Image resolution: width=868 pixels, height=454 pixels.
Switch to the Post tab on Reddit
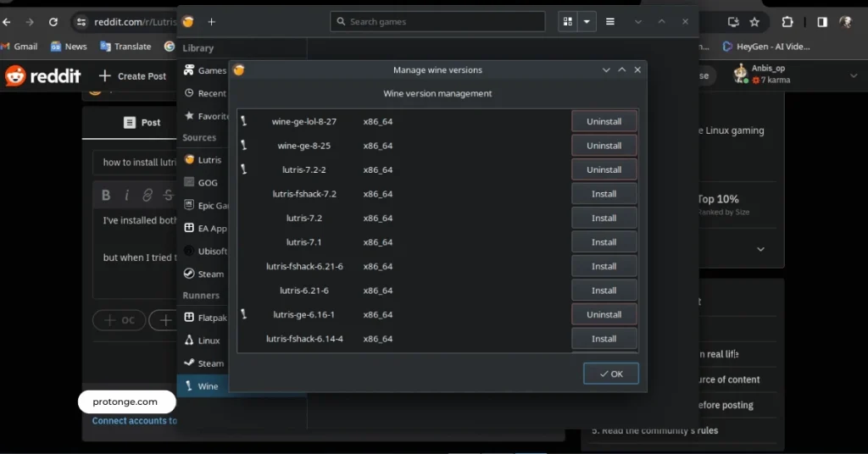[142, 123]
